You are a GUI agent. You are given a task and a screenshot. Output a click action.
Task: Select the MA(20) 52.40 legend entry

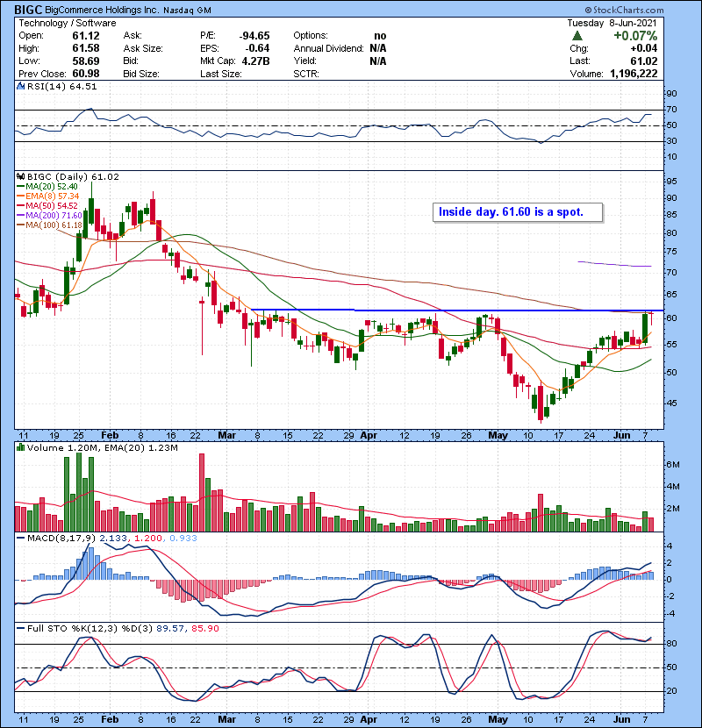pos(47,187)
